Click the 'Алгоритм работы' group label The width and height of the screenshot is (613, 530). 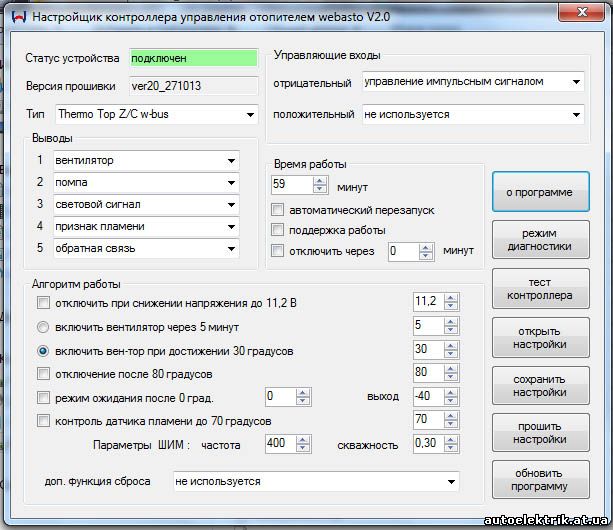click(x=76, y=284)
